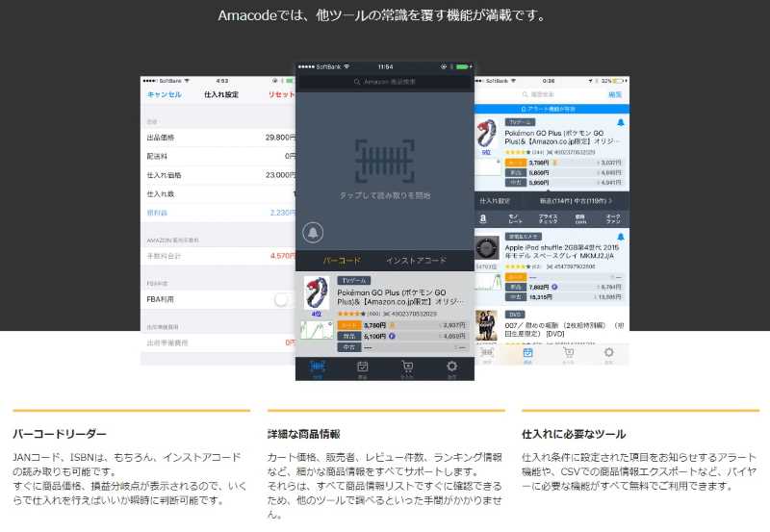770x532 pixels.
Task: Switch to the バーコード tab
Action: [x=342, y=261]
